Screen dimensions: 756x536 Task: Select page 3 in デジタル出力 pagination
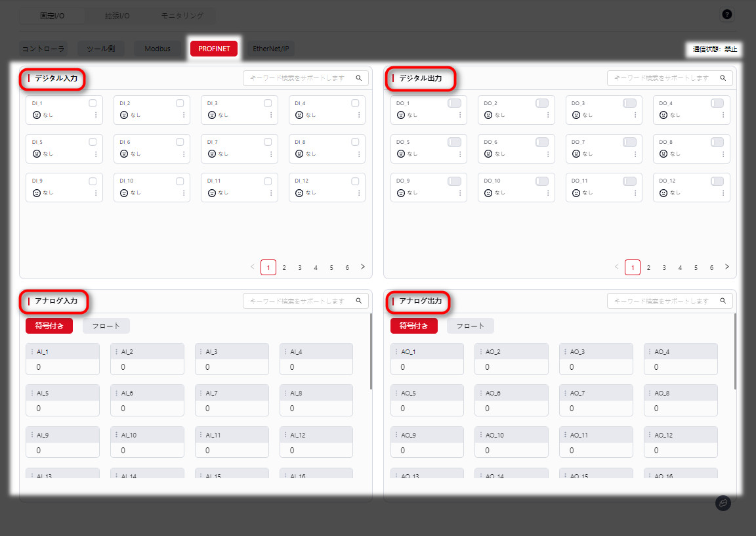(664, 267)
